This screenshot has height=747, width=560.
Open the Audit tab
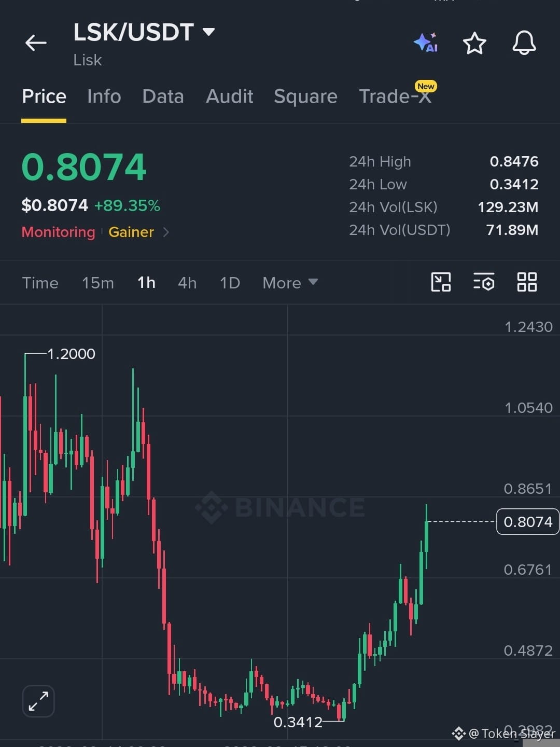229,96
